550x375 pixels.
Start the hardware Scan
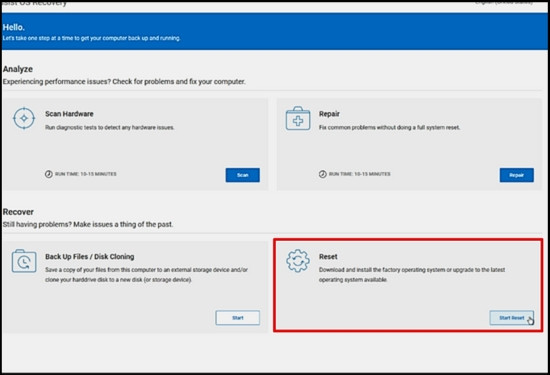click(x=243, y=175)
